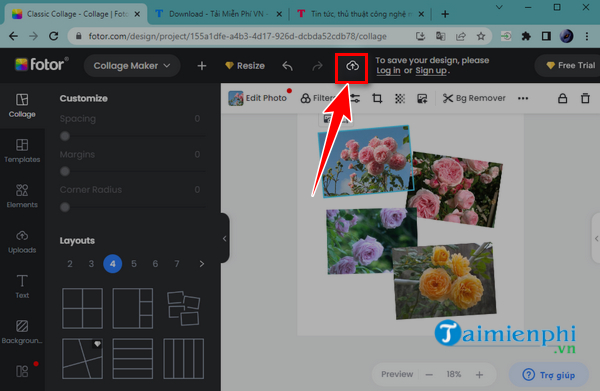The width and height of the screenshot is (600, 391).
Task: Click the Sign up link
Action: (x=431, y=71)
